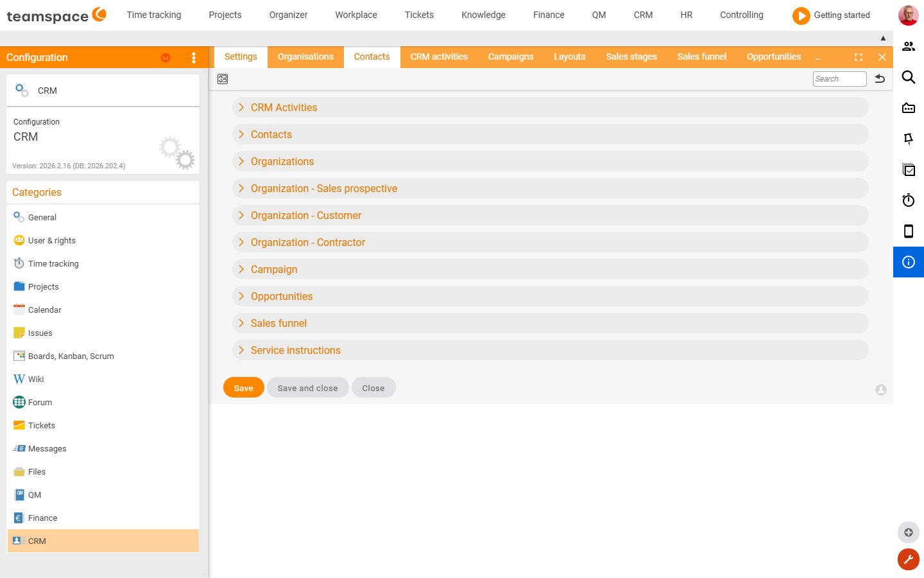Viewport: 924px width, 578px height.
Task: Select the Files category
Action: click(103, 471)
